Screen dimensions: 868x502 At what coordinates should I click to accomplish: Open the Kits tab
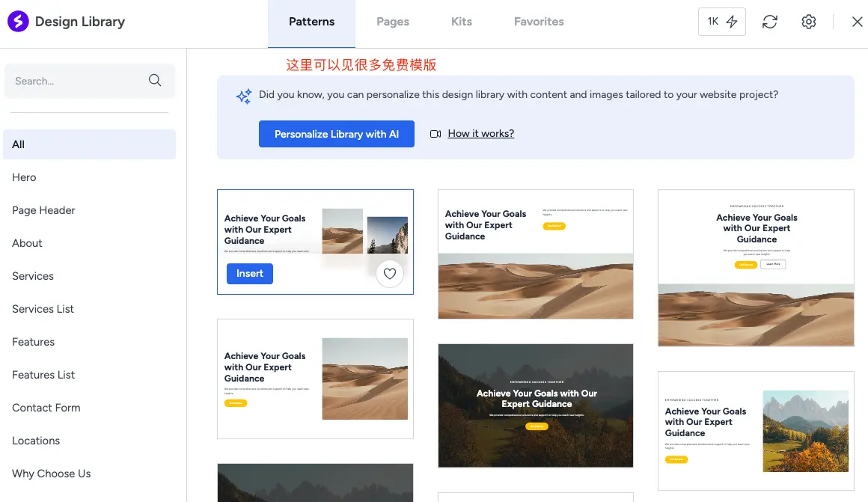click(x=461, y=22)
